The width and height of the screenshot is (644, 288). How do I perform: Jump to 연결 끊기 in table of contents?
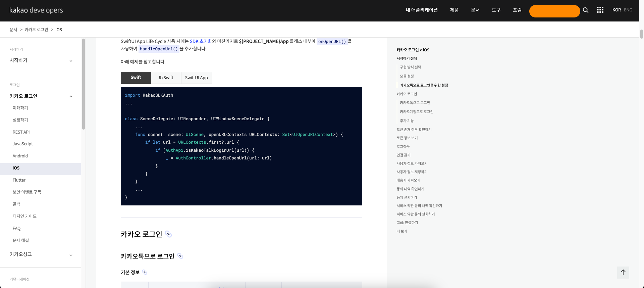click(x=404, y=155)
